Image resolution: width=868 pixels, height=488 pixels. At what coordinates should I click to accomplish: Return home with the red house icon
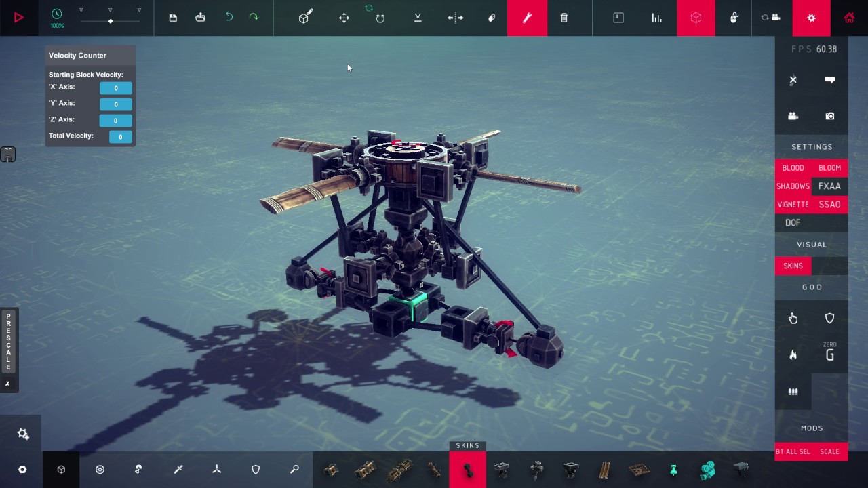coord(849,18)
